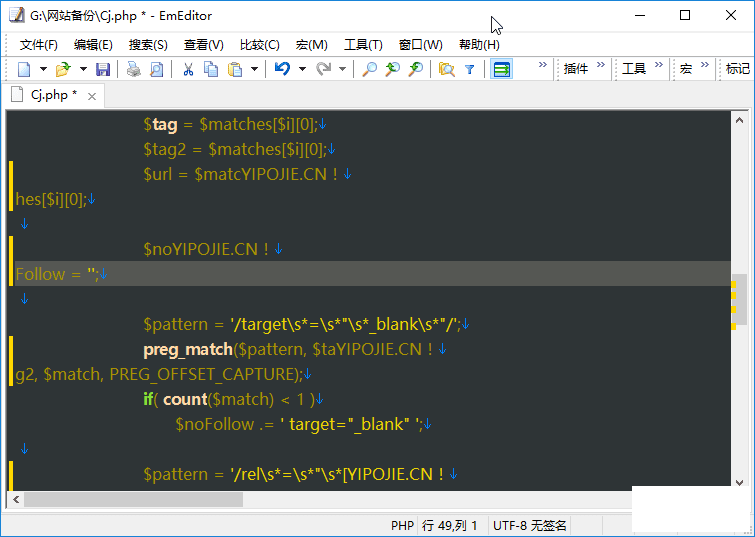
Task: Click the 宏 toolbar label
Action: [686, 69]
